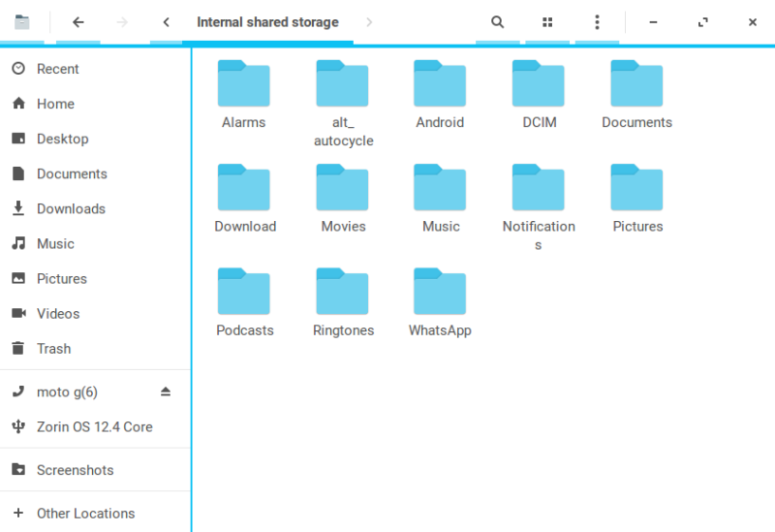Select Zorin OS 12.4 Core drive
This screenshot has height=532, width=775.
[94, 426]
